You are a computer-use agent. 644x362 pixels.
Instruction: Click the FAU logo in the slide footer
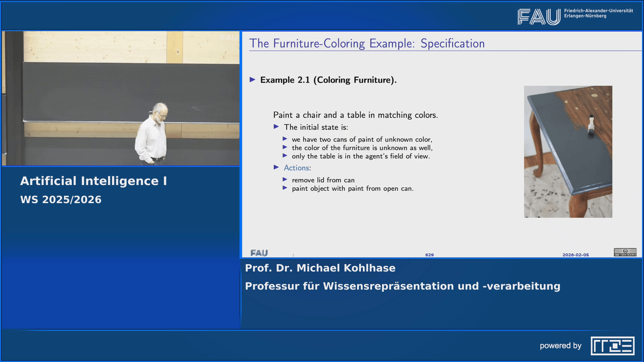(x=259, y=253)
